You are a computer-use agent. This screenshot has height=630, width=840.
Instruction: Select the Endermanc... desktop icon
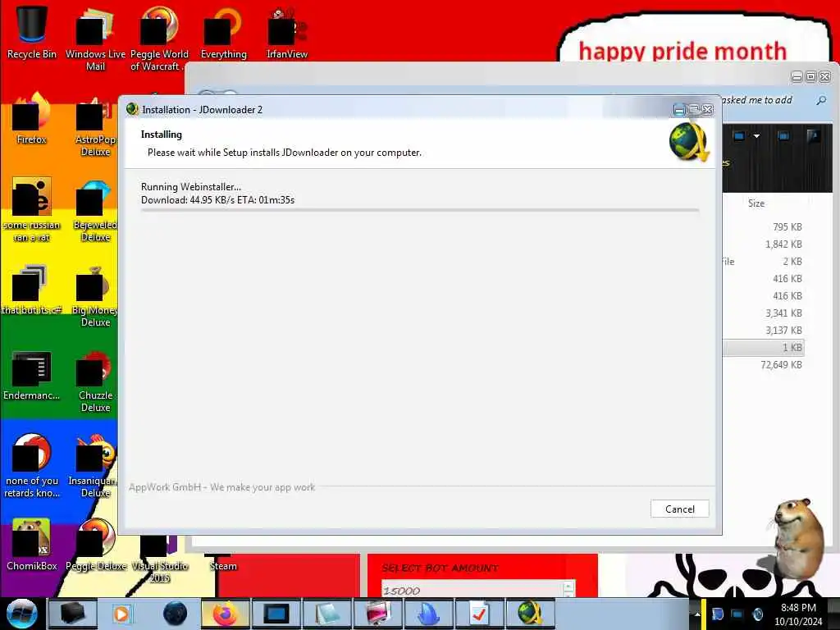pyautogui.click(x=32, y=375)
